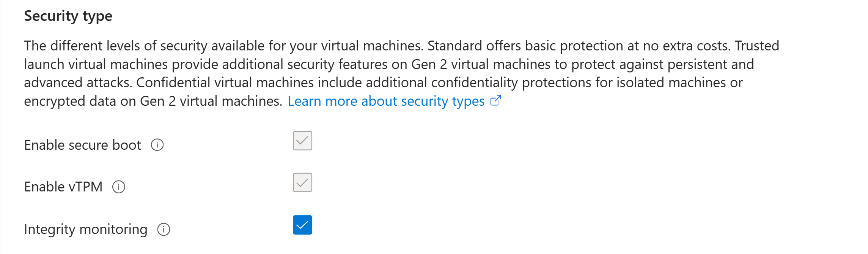Click the Enable vTPM label
Viewport: 868px width, 254px height.
point(63,187)
